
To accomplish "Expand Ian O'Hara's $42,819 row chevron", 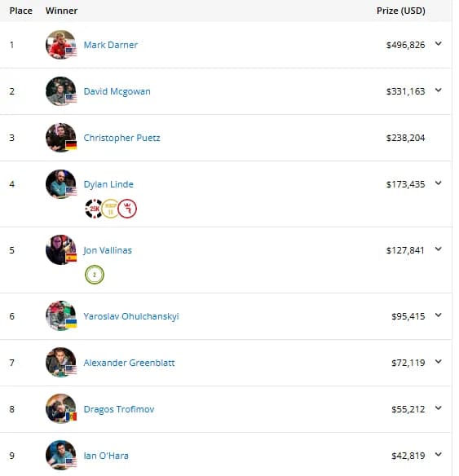I will 438,455.
